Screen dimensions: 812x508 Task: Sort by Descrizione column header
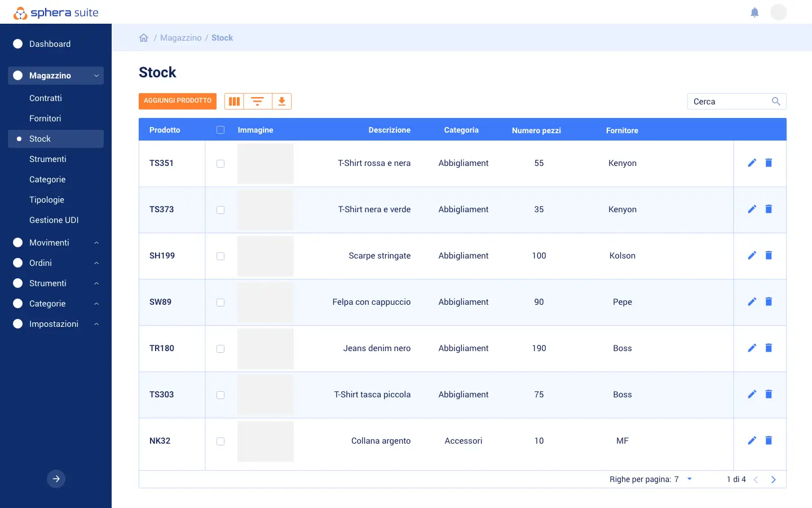point(389,130)
